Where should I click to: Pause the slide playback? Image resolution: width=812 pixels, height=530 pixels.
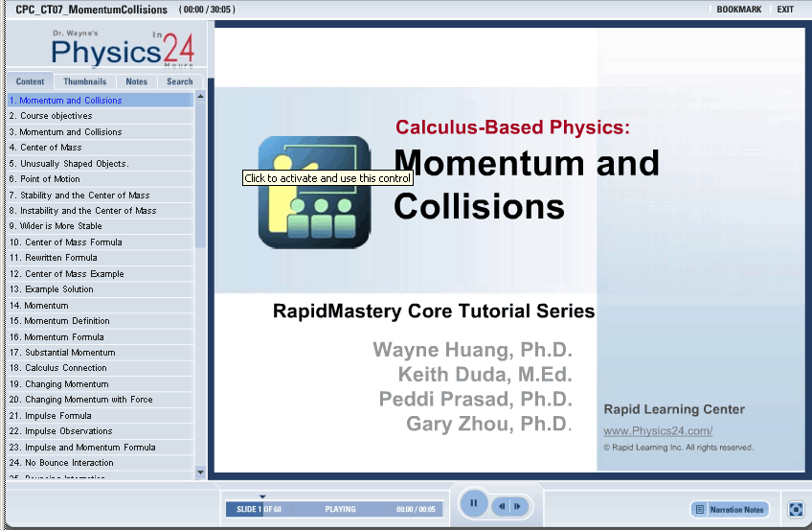(473, 503)
